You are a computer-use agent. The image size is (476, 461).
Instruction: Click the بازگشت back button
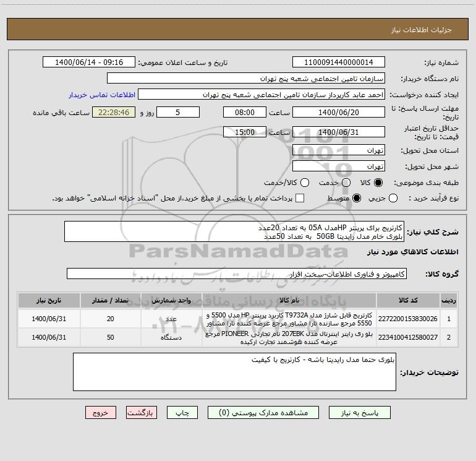(x=142, y=413)
